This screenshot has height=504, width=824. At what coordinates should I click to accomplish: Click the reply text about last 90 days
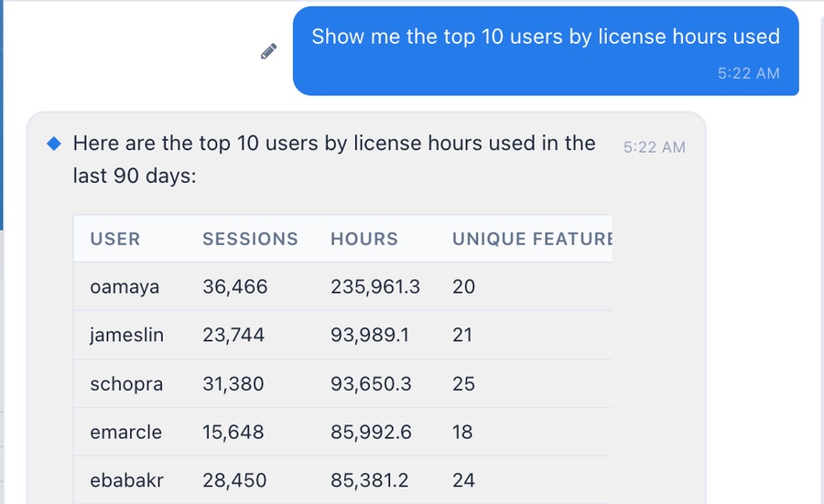coord(334,159)
